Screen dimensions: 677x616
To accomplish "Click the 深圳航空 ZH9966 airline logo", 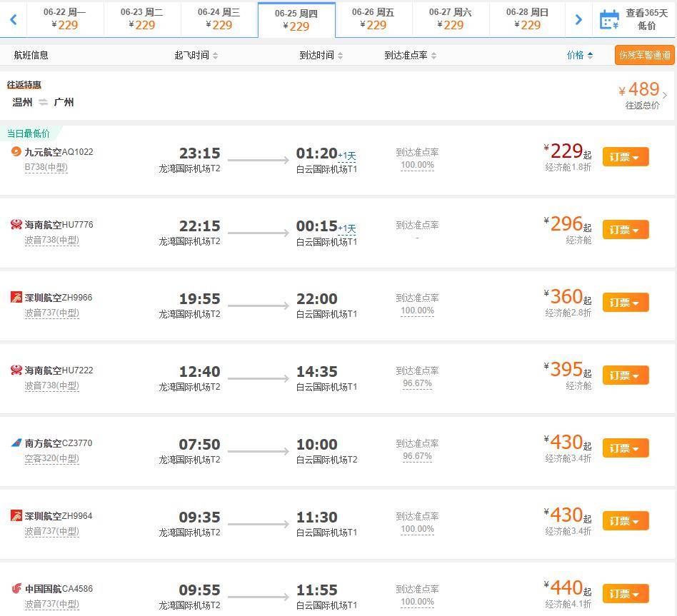I will [x=16, y=297].
